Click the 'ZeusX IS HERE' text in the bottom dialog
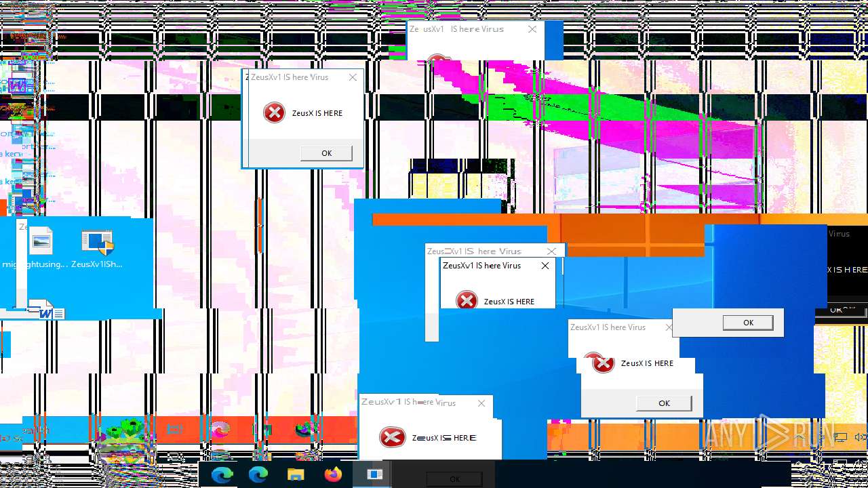This screenshot has height=488, width=868. point(444,438)
